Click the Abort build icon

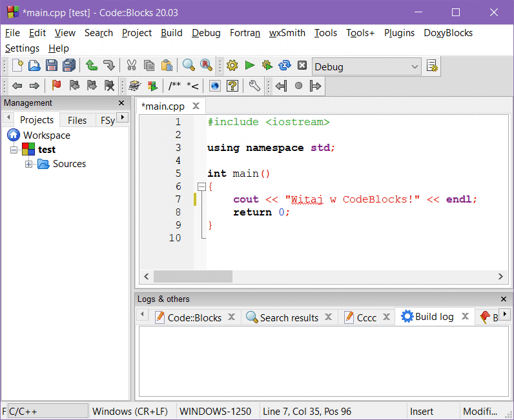[x=302, y=65]
